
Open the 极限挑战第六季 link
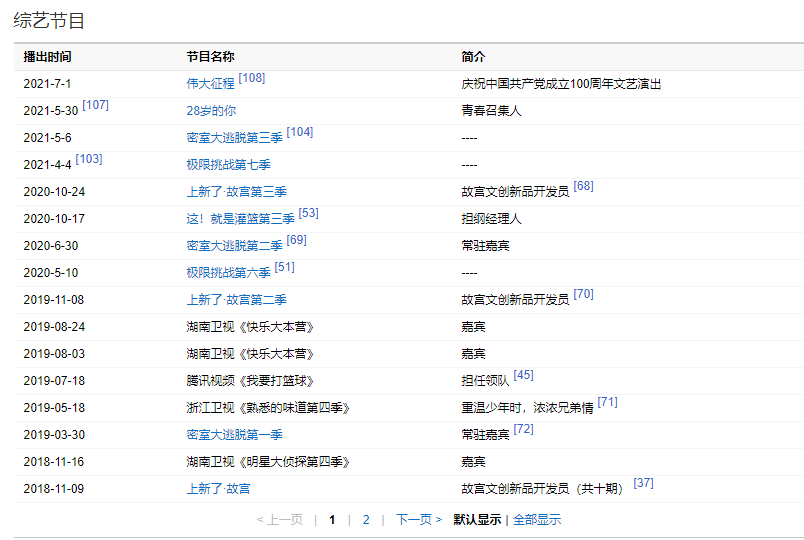[x=228, y=273]
